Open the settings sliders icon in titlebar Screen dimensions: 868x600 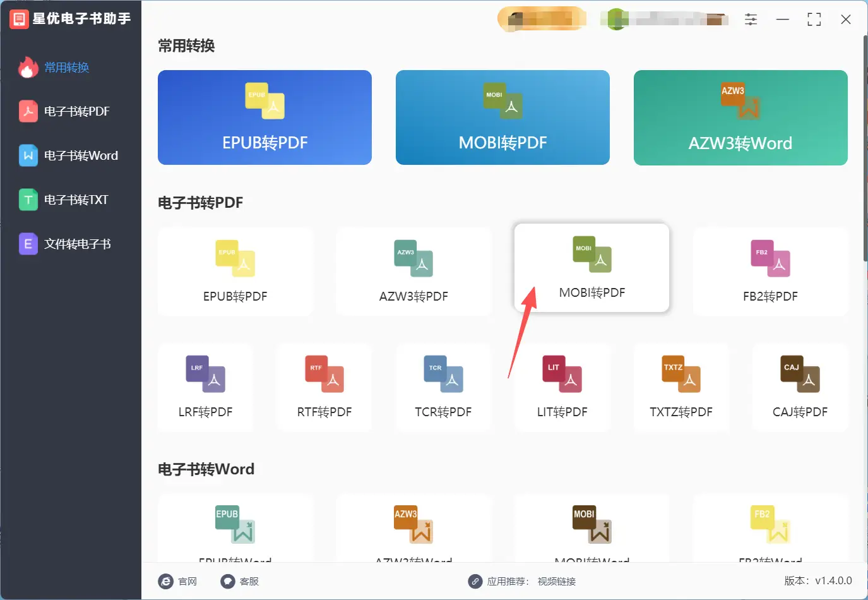click(751, 19)
